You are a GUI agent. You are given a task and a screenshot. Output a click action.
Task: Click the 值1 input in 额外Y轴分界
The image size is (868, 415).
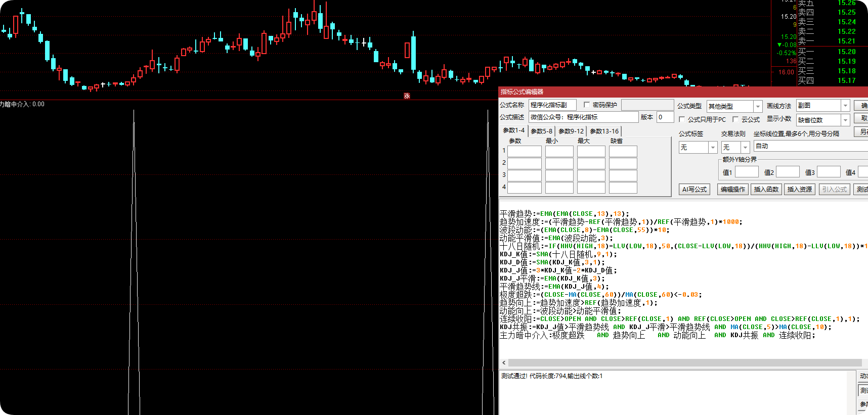tap(747, 172)
